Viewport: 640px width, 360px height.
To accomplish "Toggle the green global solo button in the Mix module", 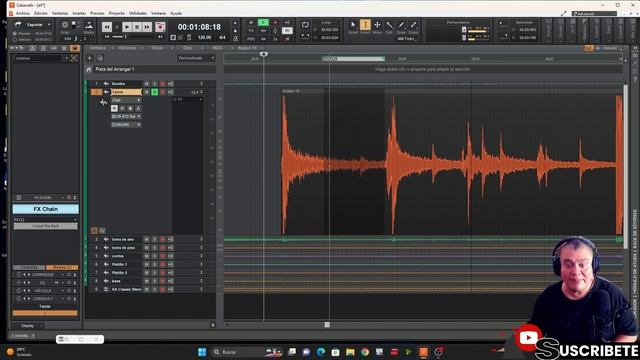I will tap(263, 22).
